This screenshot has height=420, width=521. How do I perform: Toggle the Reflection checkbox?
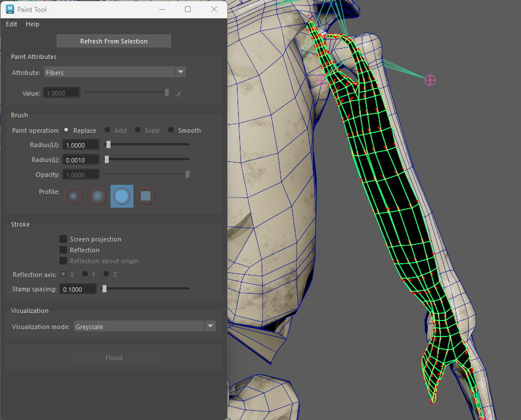64,250
